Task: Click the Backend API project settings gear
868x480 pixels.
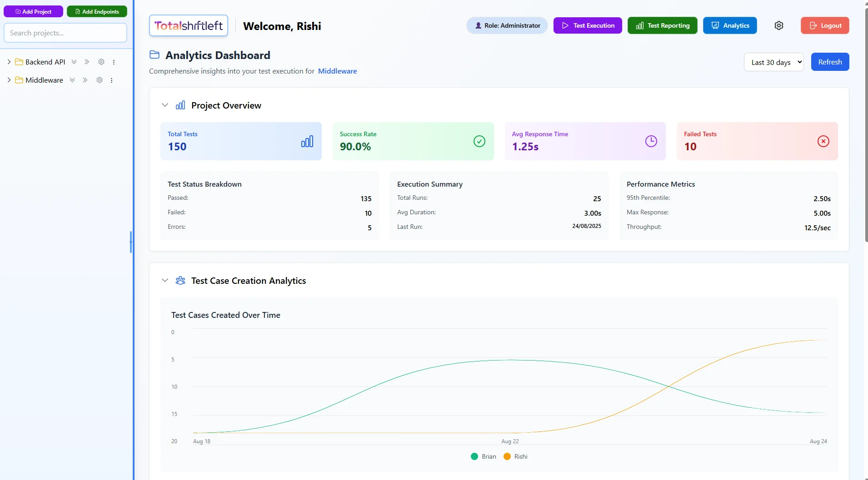Action: (x=101, y=62)
